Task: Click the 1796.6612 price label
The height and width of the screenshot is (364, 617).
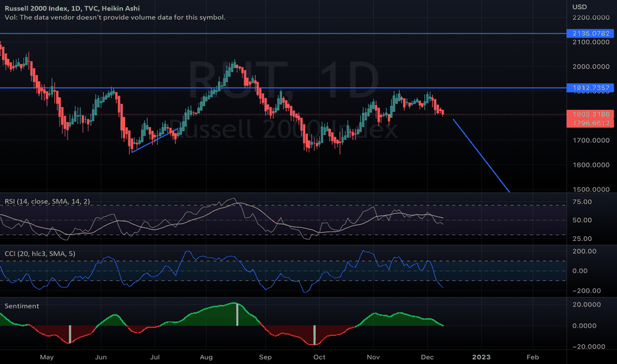Action: [591, 123]
